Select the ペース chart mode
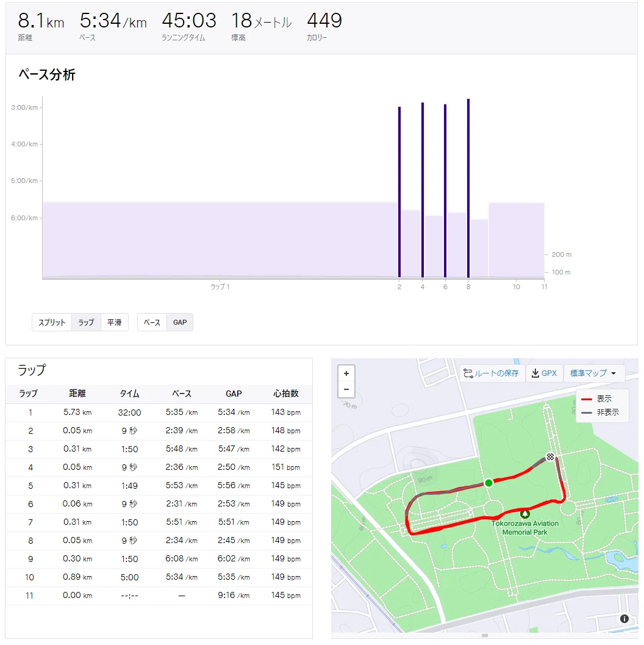 [x=152, y=322]
